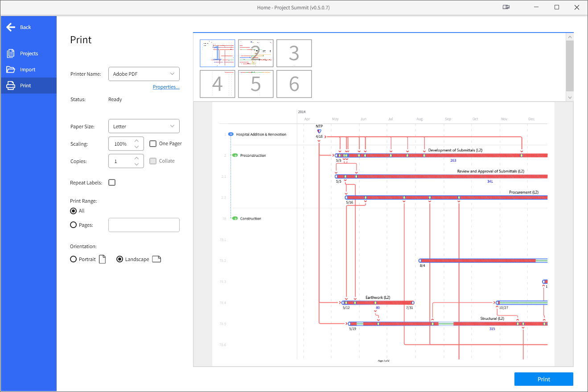Open the Paper Size dropdown
The image size is (588, 392).
144,127
